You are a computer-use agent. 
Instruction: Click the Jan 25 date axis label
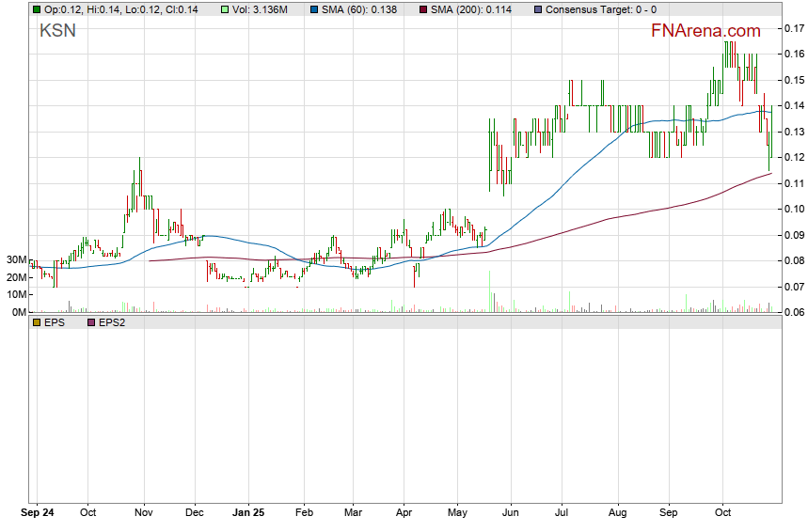point(249,514)
